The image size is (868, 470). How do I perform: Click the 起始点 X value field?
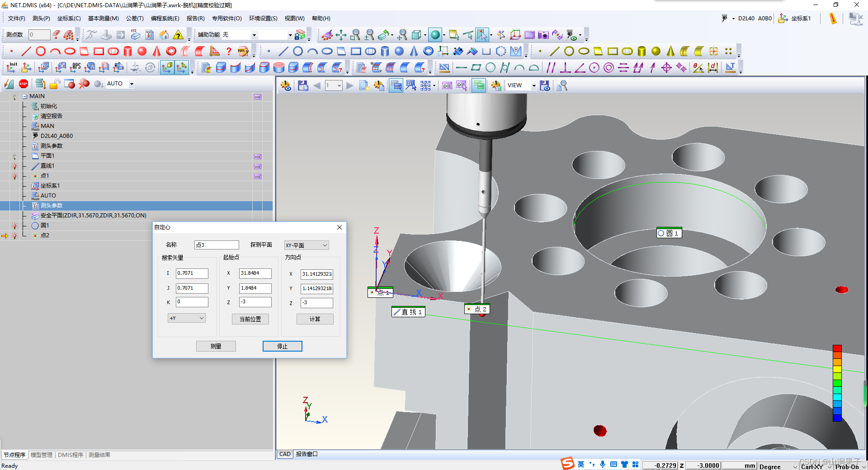(255, 273)
